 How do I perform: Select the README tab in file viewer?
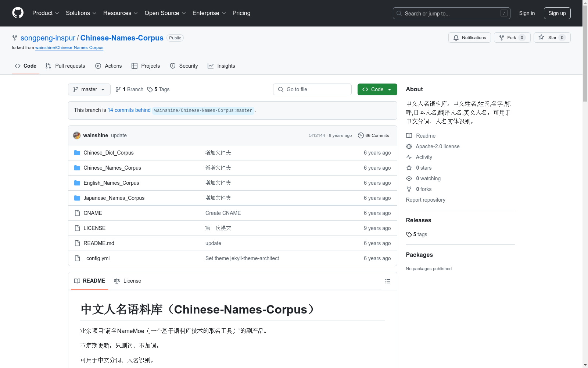(x=90, y=281)
